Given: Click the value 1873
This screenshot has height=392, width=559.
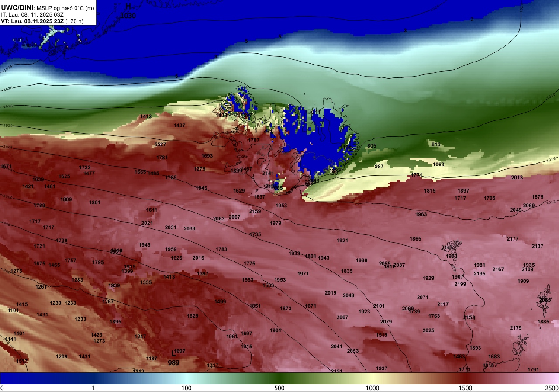Looking at the screenshot, I should (x=286, y=309).
